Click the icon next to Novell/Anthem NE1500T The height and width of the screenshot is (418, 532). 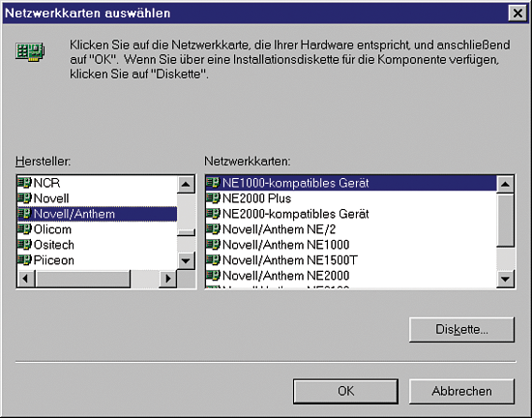213,260
